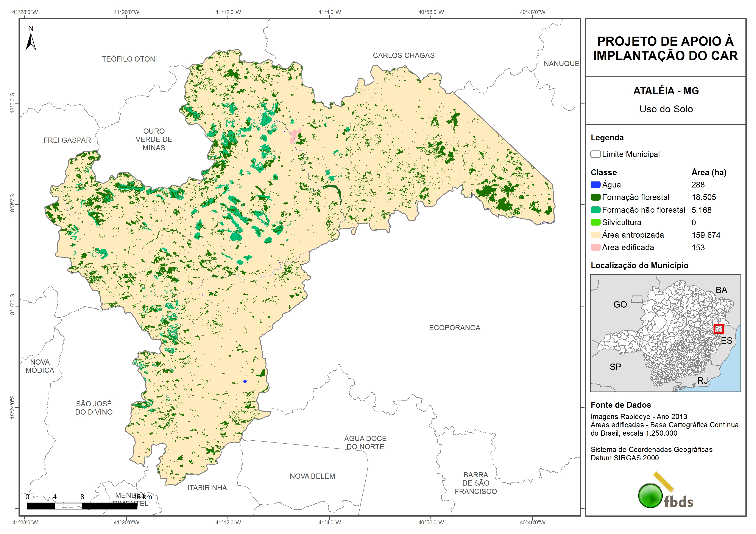Click the Limite Municipal legend symbol

[x=595, y=154]
